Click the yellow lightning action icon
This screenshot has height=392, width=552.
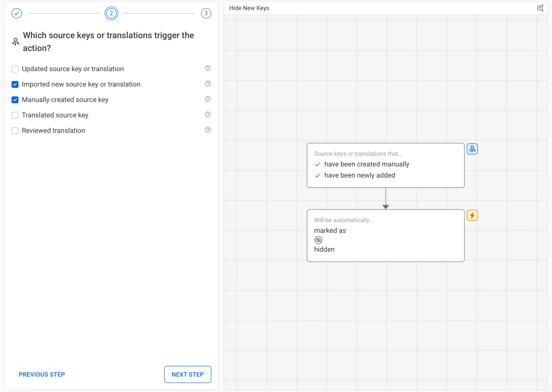(472, 215)
